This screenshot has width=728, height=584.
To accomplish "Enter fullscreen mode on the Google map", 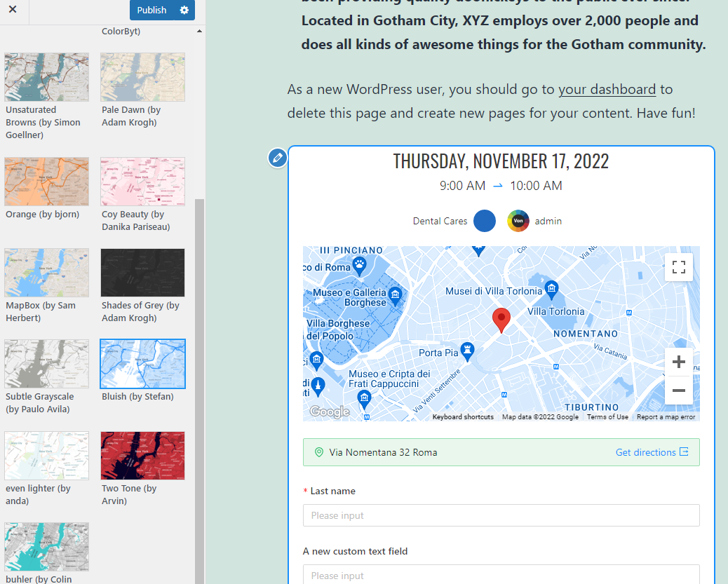I will 678,267.
